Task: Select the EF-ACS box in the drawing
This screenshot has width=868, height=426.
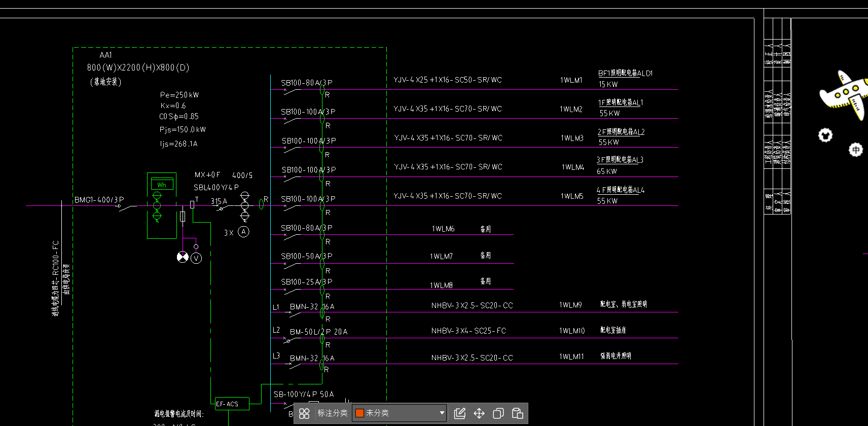Action: (232, 404)
